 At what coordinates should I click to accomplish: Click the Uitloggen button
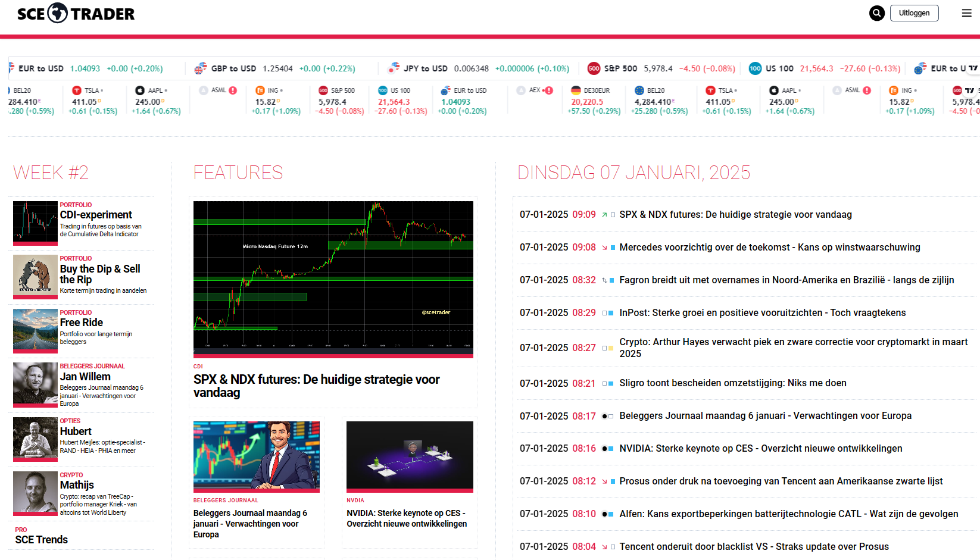pyautogui.click(x=914, y=13)
